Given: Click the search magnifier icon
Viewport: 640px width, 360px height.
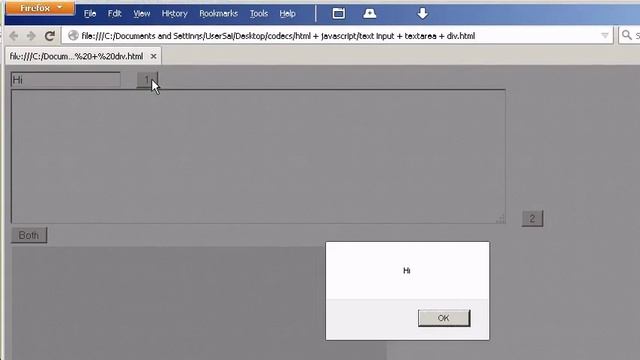Looking at the screenshot, I should click(627, 36).
